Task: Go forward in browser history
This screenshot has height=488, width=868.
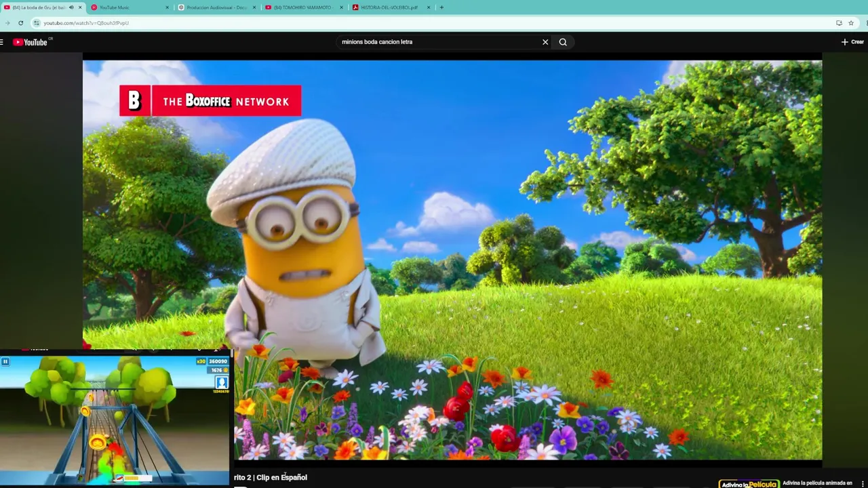Action: pyautogui.click(x=7, y=23)
